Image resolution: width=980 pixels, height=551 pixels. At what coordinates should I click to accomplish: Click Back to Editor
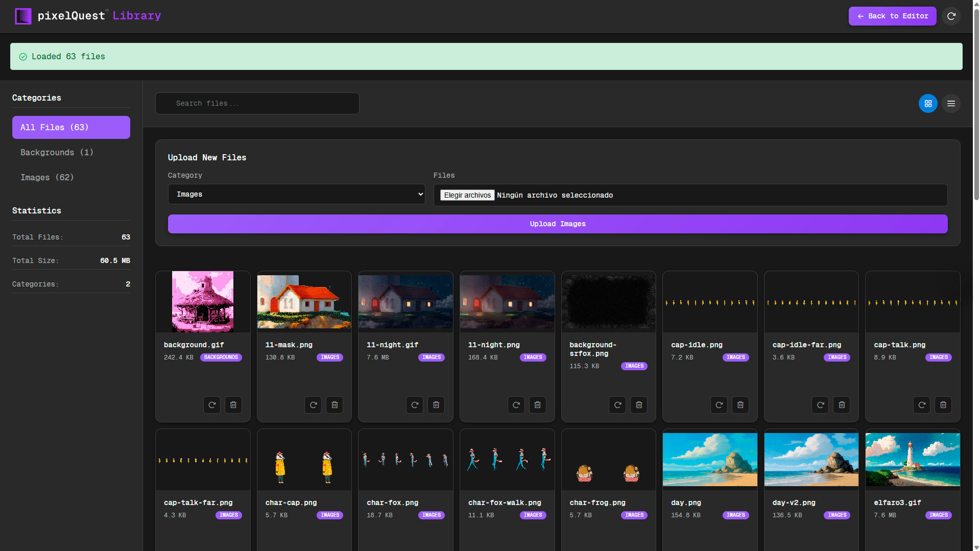(x=892, y=16)
